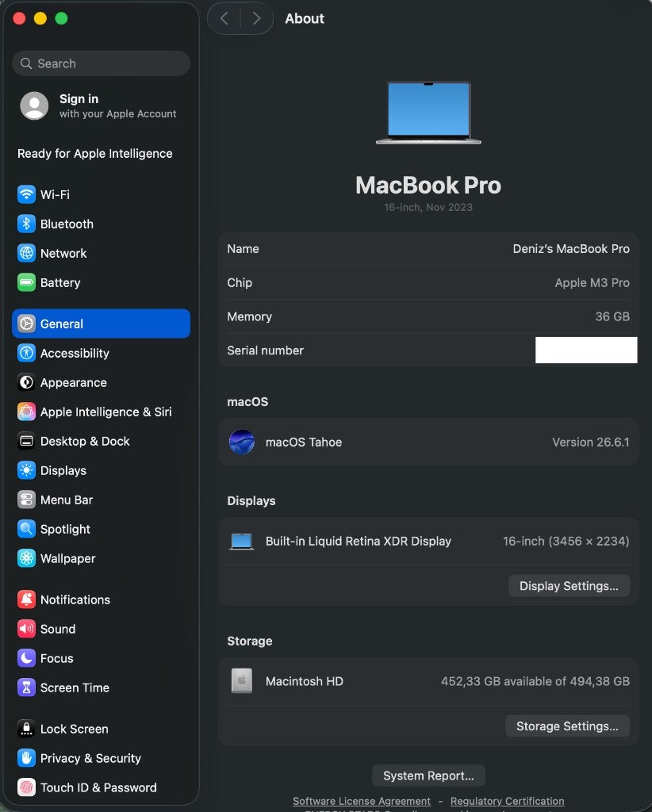This screenshot has width=652, height=812.
Task: Click the System Report button
Action: click(429, 776)
